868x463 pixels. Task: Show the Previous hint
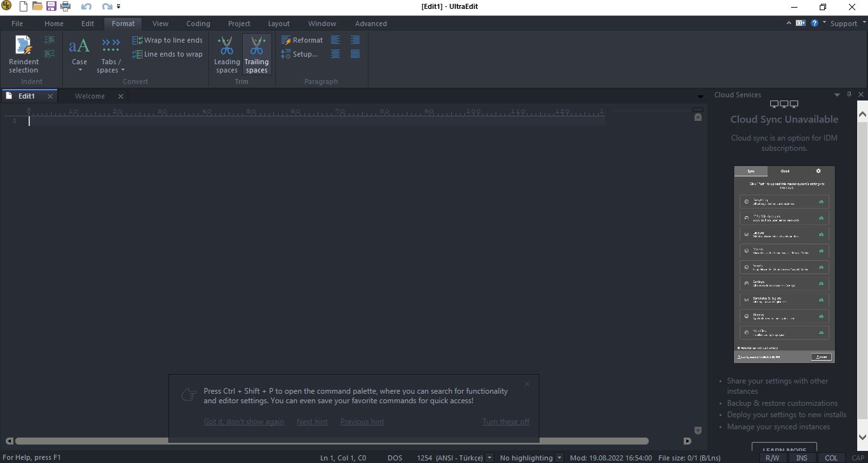362,422
